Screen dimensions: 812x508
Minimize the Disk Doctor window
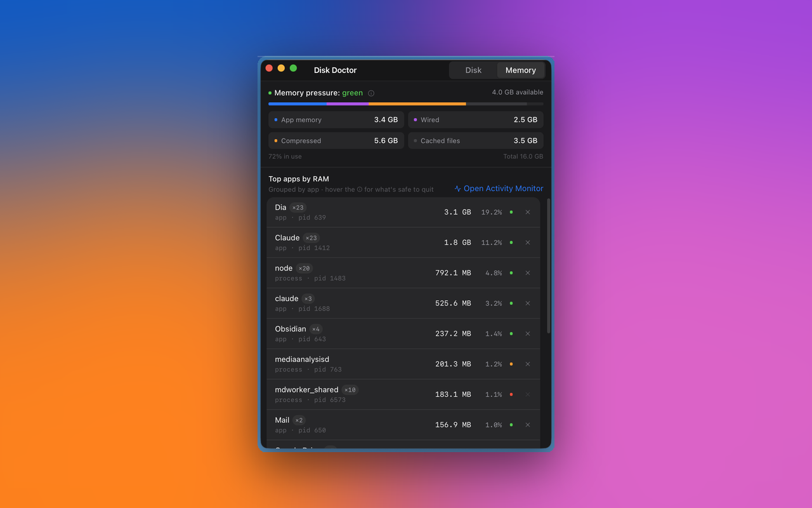pos(281,68)
